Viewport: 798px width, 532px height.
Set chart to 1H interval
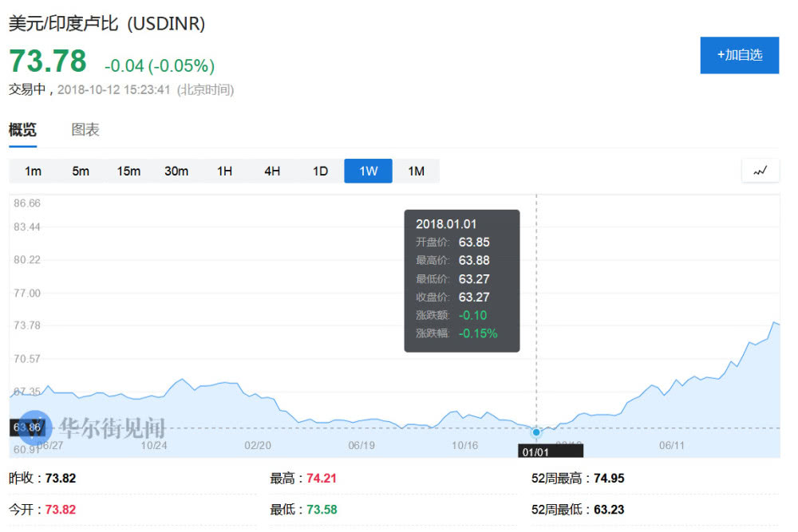[x=224, y=171]
